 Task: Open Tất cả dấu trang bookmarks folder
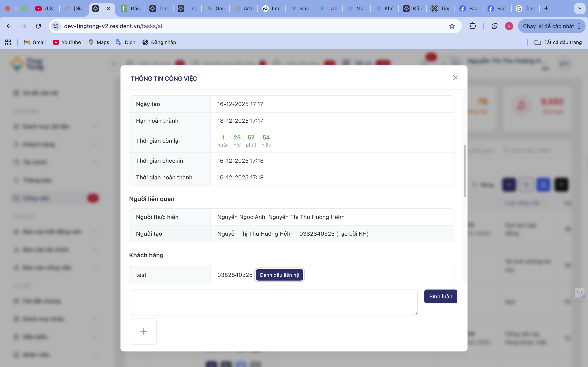pyautogui.click(x=558, y=42)
